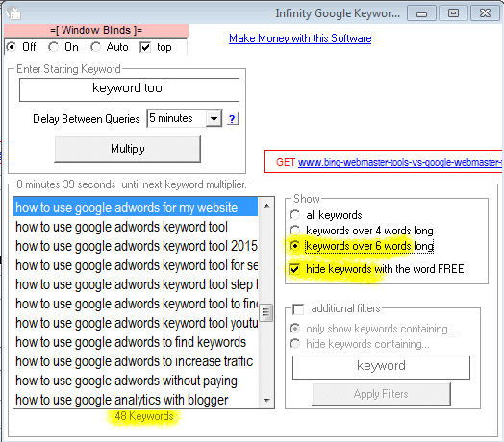The height and width of the screenshot is (442, 504).
Task: Minimize the Infinity Google Keyword window
Action: click(x=421, y=13)
